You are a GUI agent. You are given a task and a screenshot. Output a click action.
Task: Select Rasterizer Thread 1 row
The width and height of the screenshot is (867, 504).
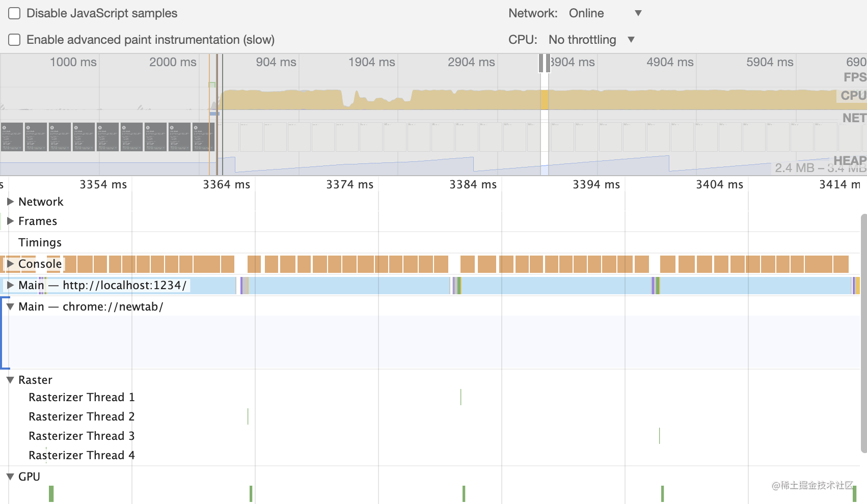[82, 397]
